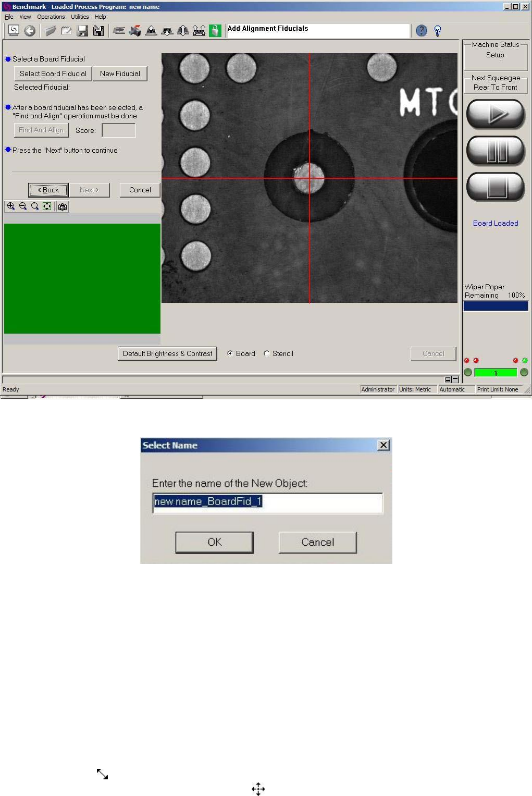The image size is (532, 796).
Task: Click Default Brightness & Contrast button
Action: (167, 353)
